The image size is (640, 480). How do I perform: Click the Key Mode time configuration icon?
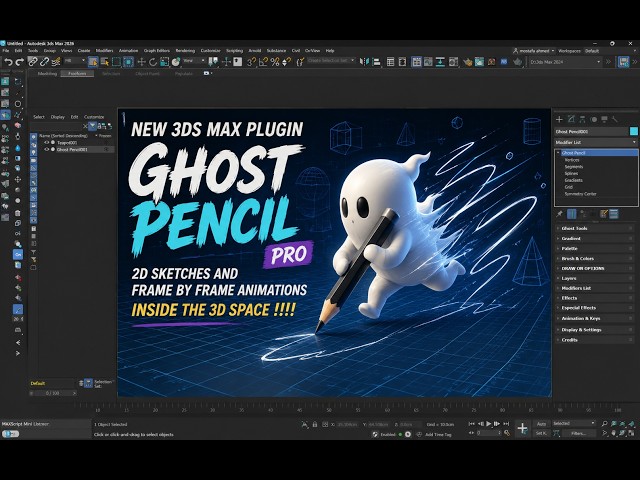(507, 433)
